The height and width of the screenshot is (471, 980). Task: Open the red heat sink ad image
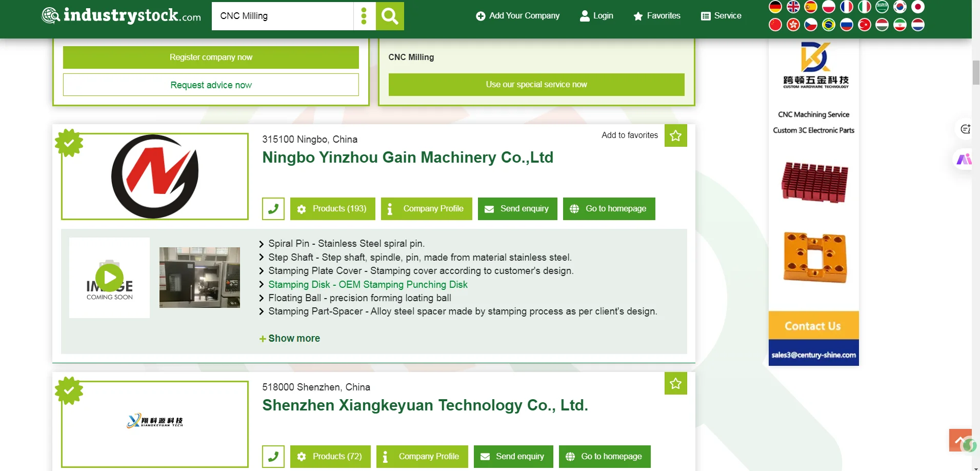815,182
